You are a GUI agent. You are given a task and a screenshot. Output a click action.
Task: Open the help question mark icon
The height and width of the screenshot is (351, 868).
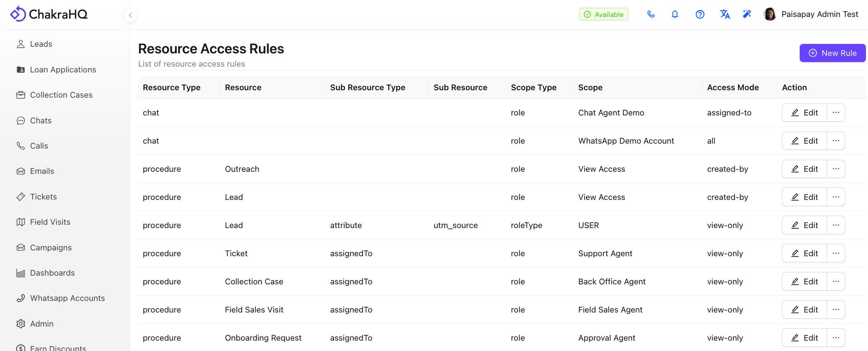click(700, 14)
